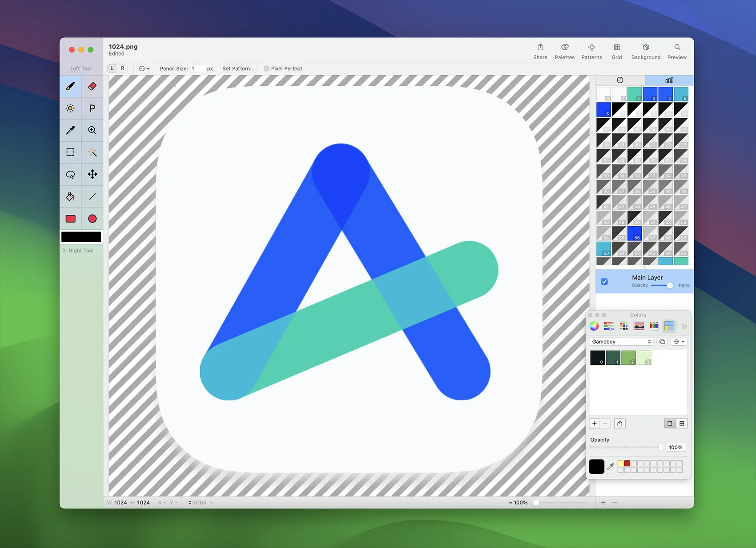Switch to the color wheel picker

[594, 326]
